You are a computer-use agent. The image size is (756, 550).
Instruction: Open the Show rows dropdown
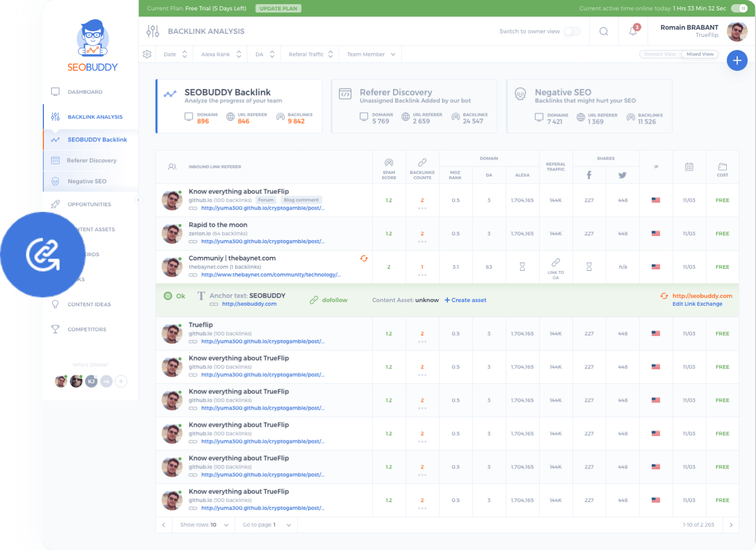(x=205, y=525)
